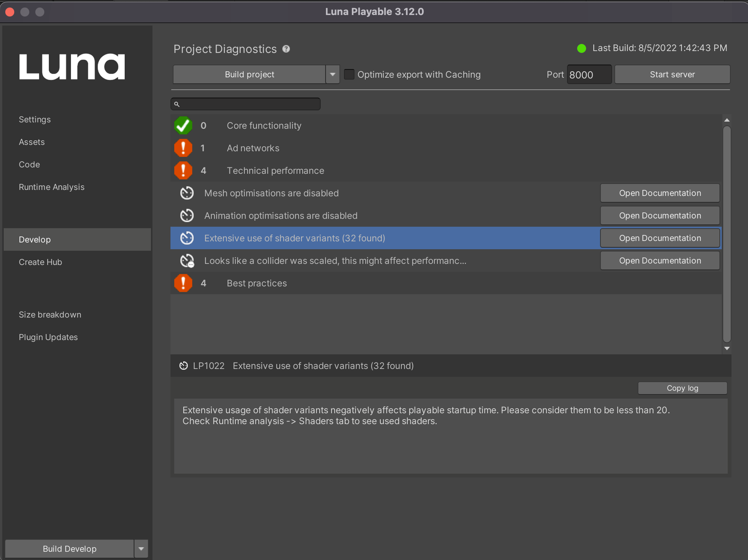Viewport: 748px width, 560px height.
Task: Click the Build project button
Action: pos(249,74)
